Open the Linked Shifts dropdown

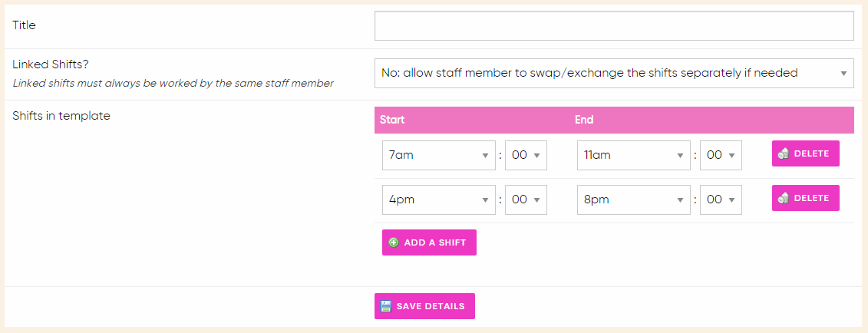pos(613,73)
